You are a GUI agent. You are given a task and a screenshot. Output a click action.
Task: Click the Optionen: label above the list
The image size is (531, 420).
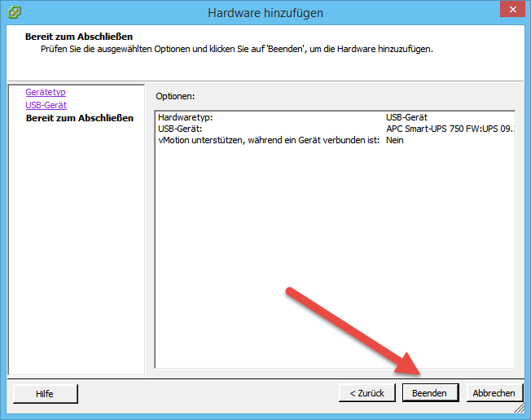point(175,96)
